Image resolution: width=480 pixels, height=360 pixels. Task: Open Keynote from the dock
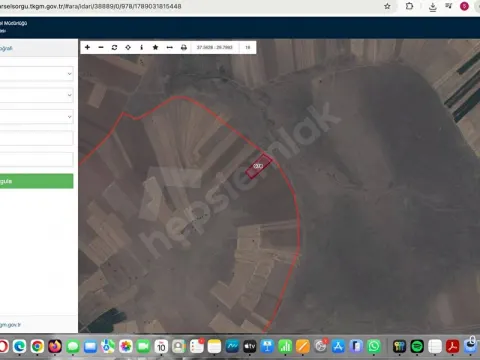267,347
